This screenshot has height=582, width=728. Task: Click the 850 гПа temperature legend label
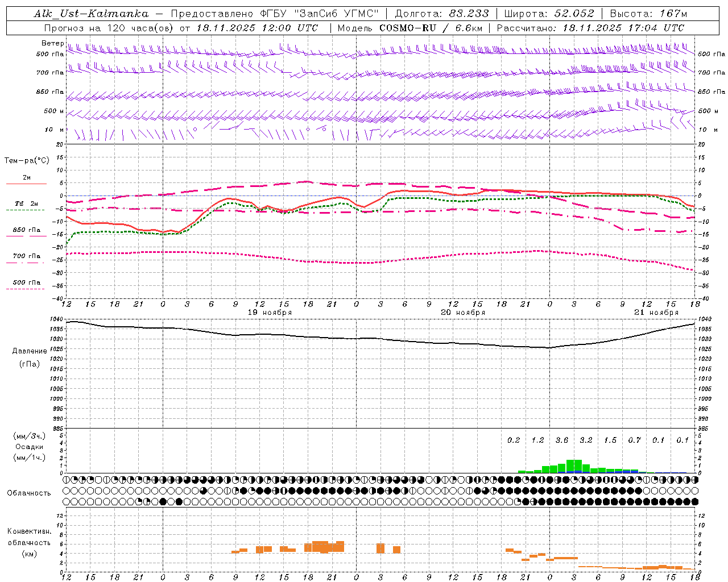coord(27,230)
